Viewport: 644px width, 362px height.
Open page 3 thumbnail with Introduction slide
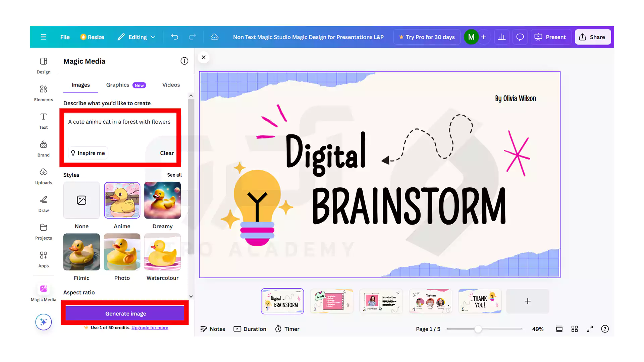click(381, 301)
